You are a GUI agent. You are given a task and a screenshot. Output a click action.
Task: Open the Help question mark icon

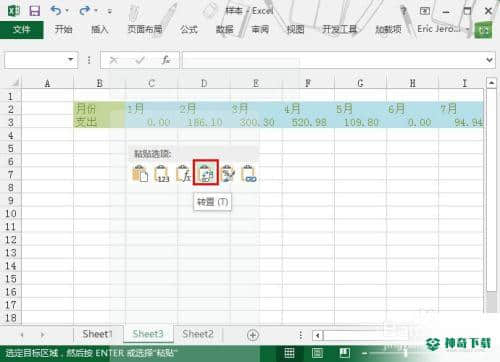click(404, 11)
